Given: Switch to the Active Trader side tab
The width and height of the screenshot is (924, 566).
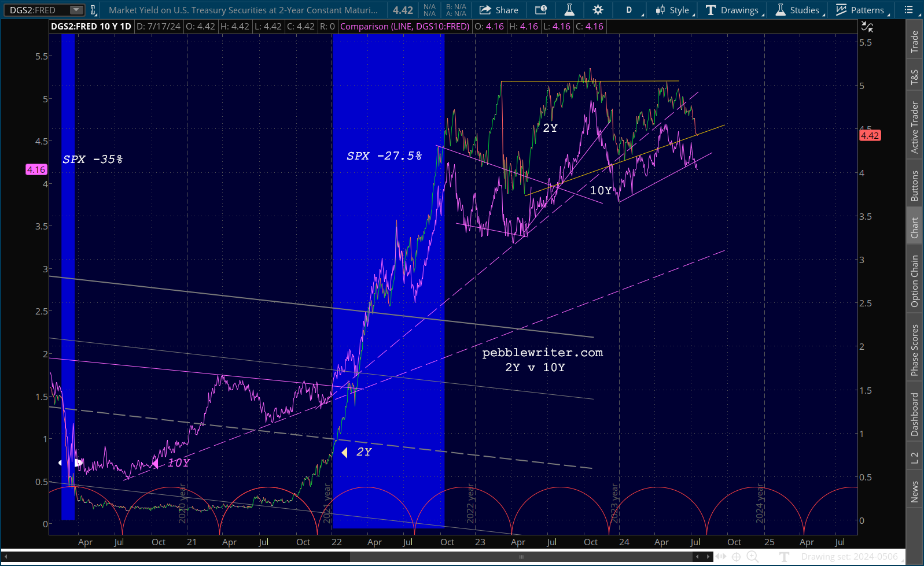Looking at the screenshot, I should pos(915,127).
